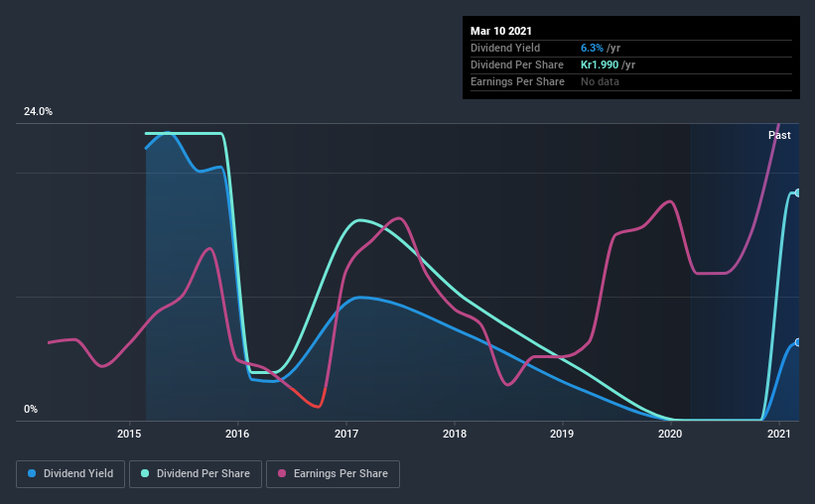Image resolution: width=815 pixels, height=504 pixels.
Task: Select the Dividend Per Share endpoint marker
Action: click(797, 192)
